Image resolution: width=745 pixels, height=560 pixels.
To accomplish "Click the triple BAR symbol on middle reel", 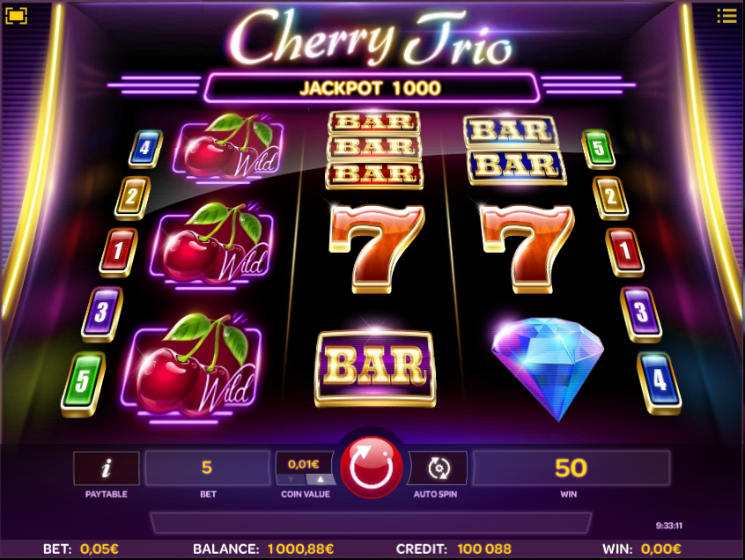I will point(374,150).
